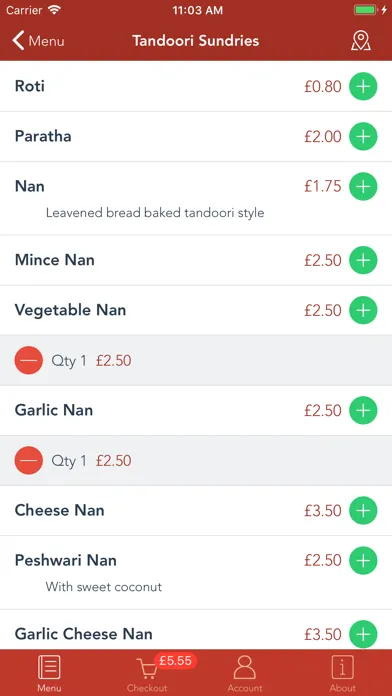Open the map location pin icon

coord(360,41)
